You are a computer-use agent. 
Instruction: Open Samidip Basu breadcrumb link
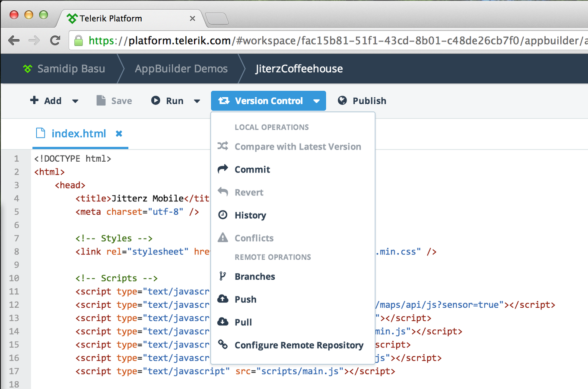(x=71, y=69)
